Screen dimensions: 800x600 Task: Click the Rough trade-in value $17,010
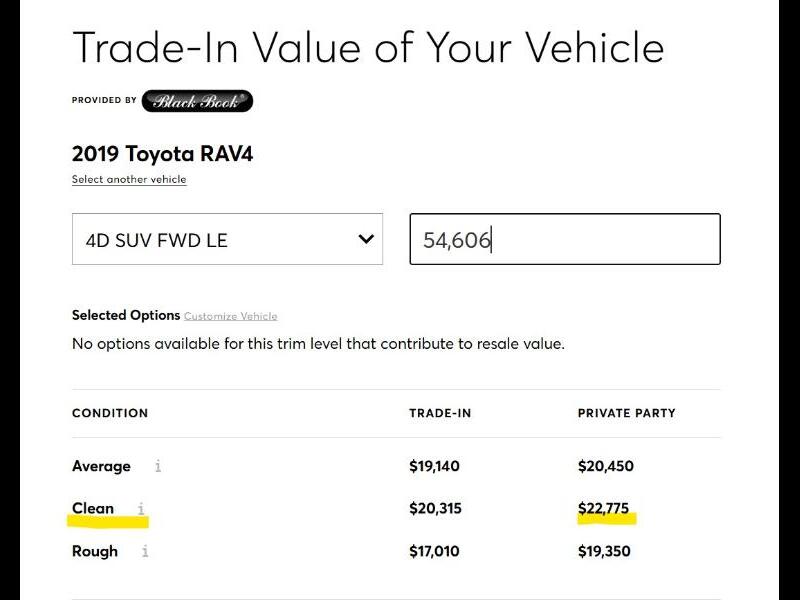point(435,551)
